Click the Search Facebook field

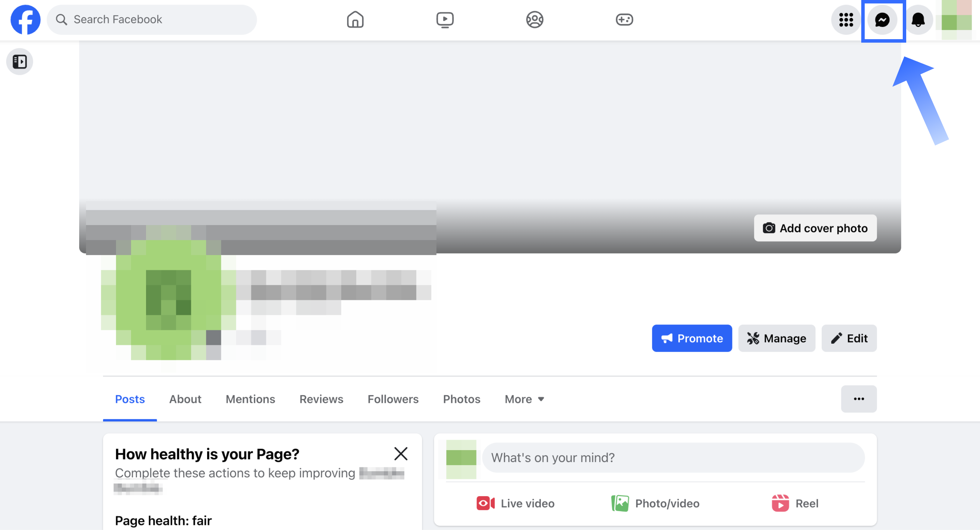coord(152,20)
